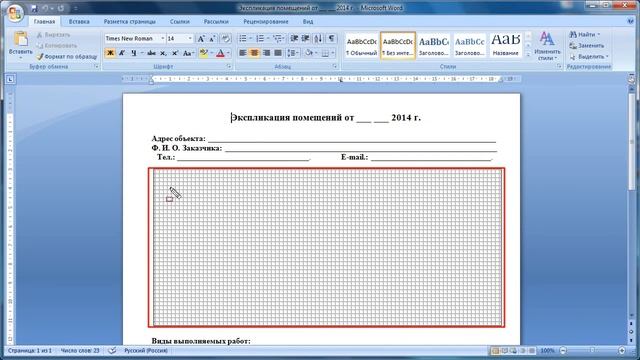Justify the text alignment
This screenshot has width=640, height=360.
point(278,53)
